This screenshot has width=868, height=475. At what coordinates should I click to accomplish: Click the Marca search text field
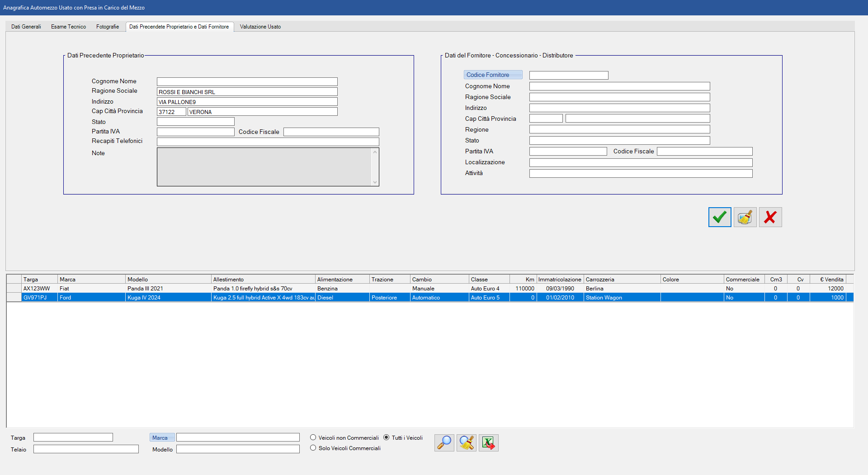pyautogui.click(x=238, y=437)
